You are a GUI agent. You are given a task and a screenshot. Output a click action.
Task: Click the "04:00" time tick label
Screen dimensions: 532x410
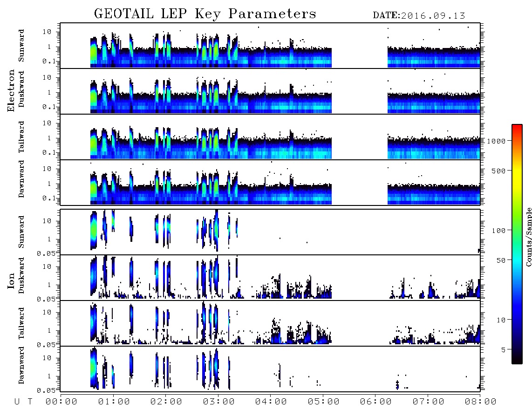coord(271,402)
